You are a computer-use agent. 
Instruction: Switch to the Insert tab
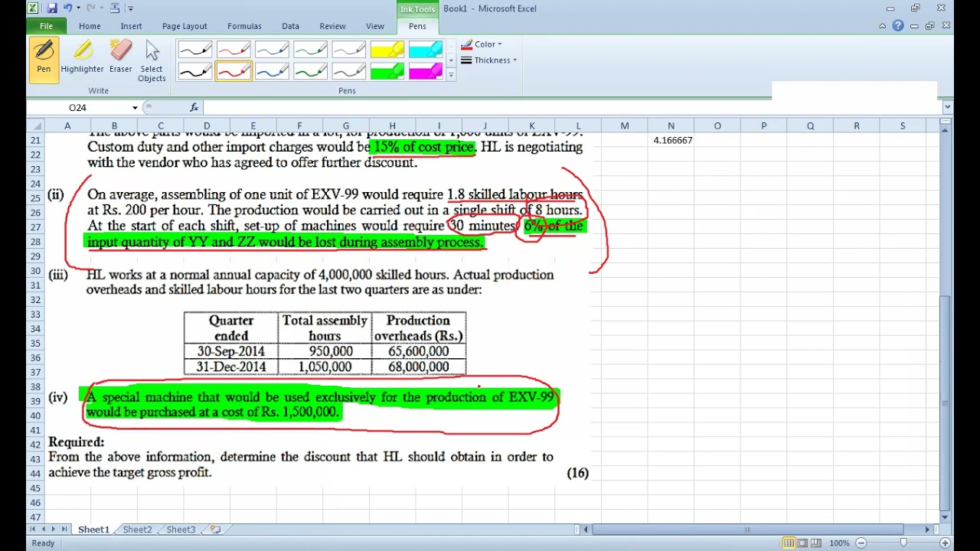click(x=131, y=26)
